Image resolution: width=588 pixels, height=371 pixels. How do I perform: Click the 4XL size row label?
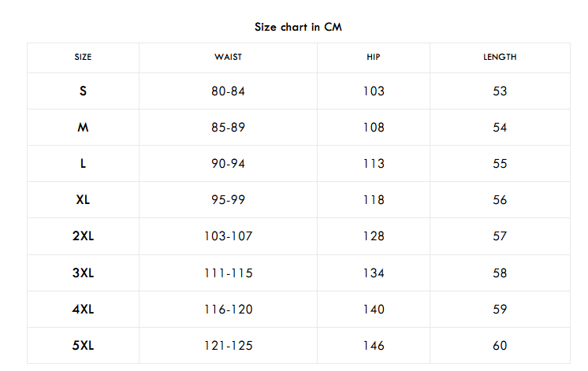click(x=83, y=309)
